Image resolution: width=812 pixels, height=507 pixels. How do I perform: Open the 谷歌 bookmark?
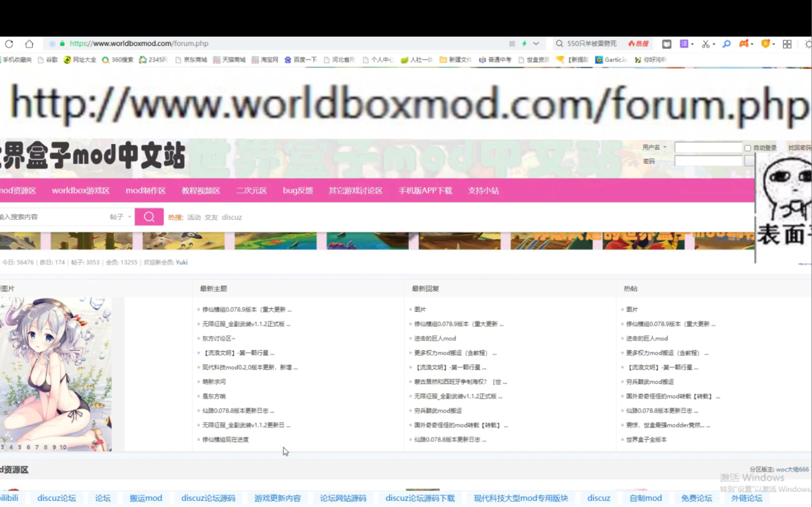coord(48,60)
